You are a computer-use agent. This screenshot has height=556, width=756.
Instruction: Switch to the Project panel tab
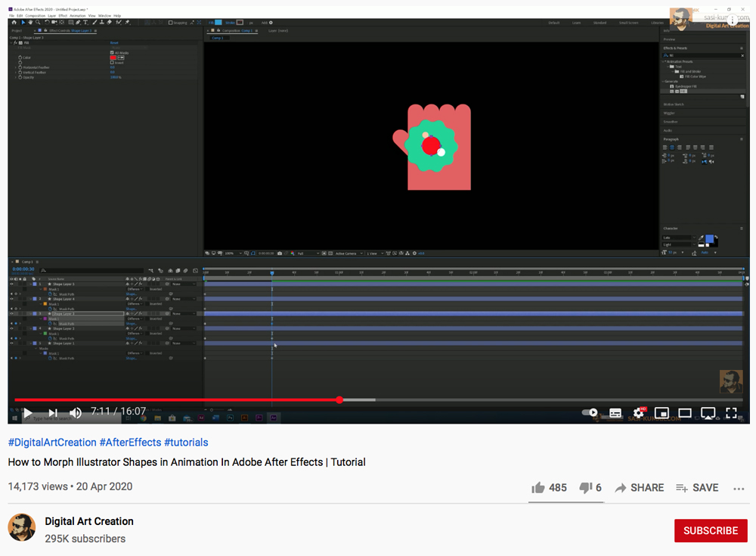point(17,30)
